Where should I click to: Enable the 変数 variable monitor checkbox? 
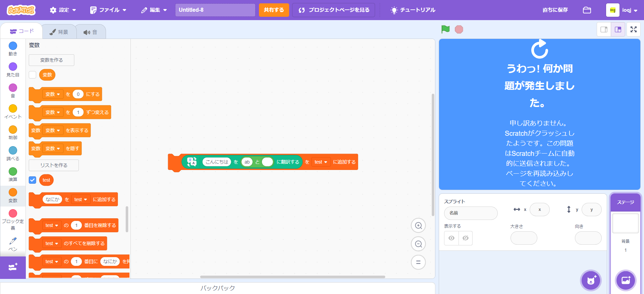[x=33, y=75]
